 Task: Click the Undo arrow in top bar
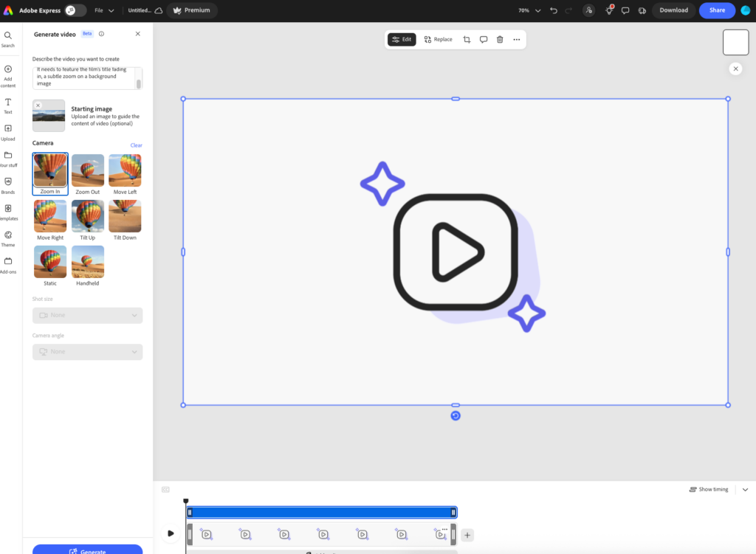point(554,10)
